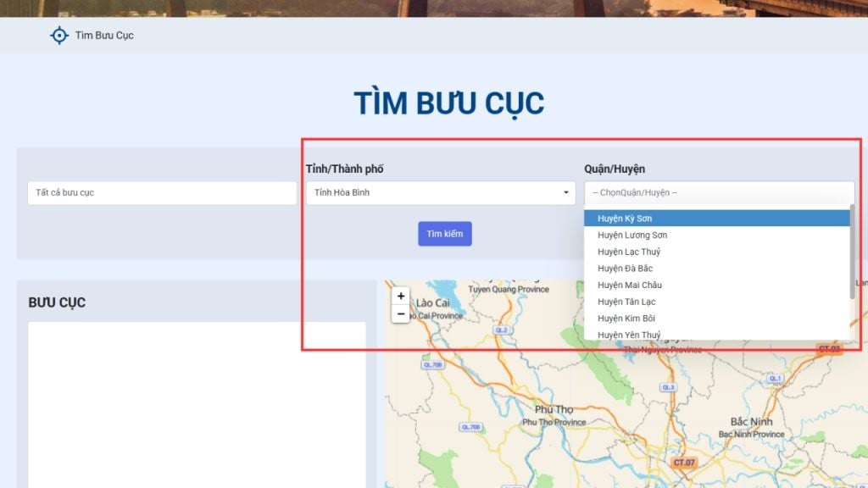This screenshot has height=488, width=868.
Task: Open the Quận/Huyện select box
Action: coord(719,193)
